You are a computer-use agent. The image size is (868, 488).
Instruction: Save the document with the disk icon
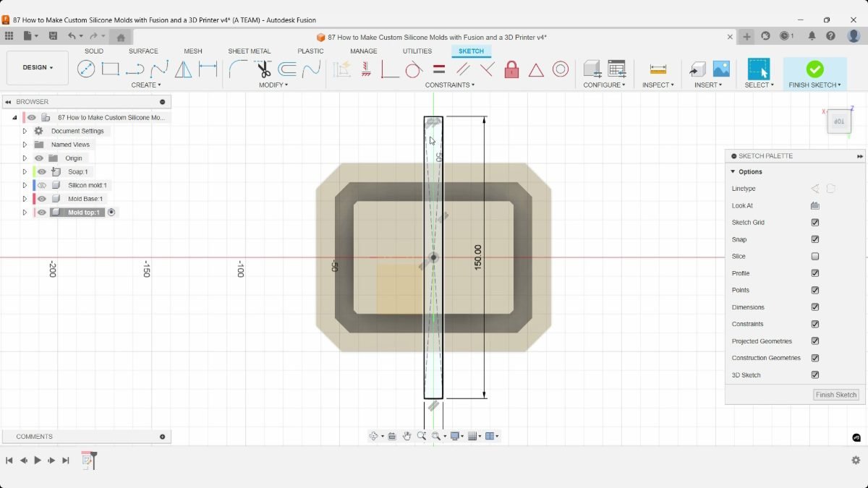point(53,35)
